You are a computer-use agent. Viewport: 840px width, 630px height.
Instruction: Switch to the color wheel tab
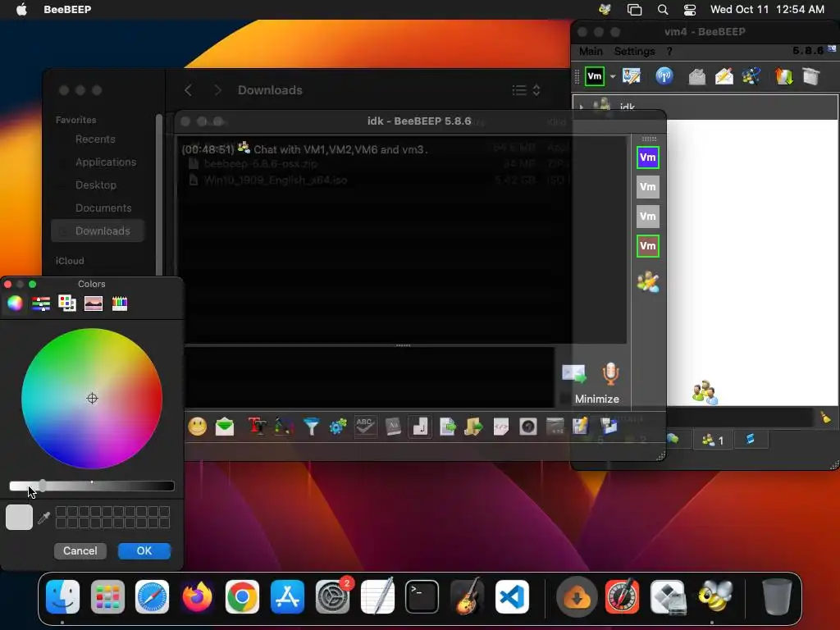[x=15, y=304]
